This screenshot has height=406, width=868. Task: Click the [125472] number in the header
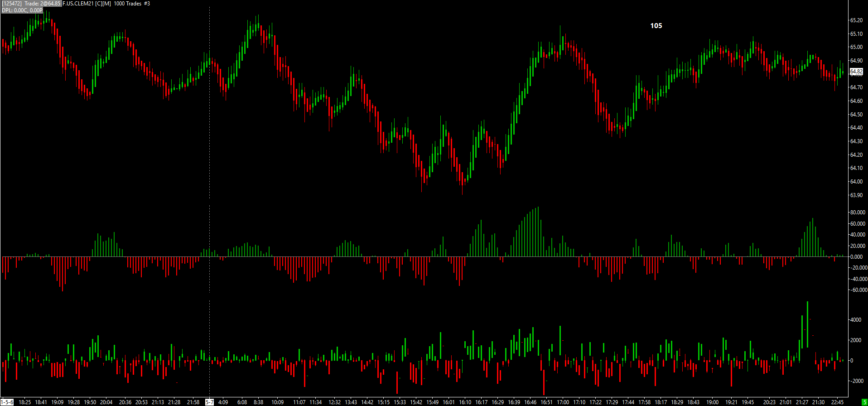tap(11, 4)
